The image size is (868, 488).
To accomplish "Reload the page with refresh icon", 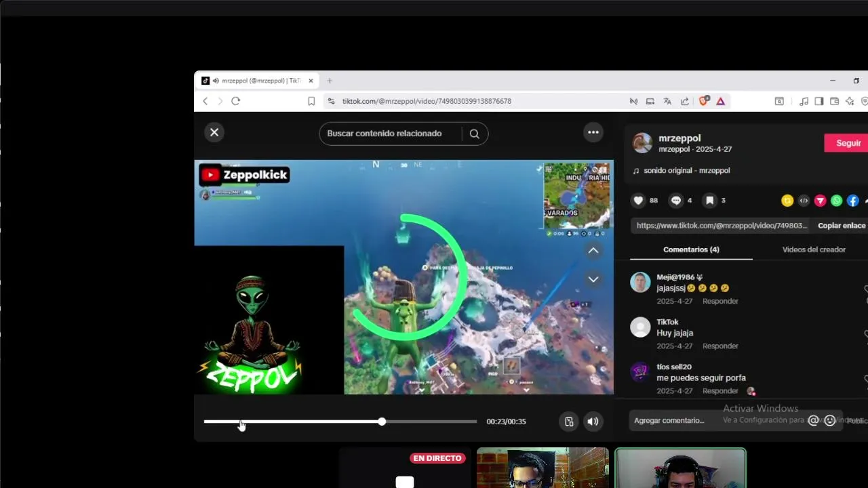I will 236,101.
